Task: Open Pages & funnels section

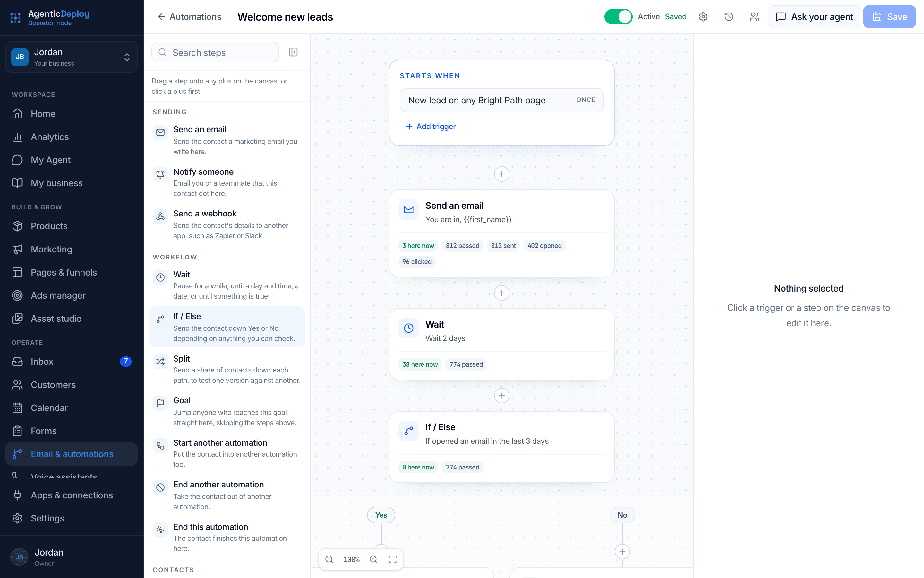Action: tap(72, 272)
